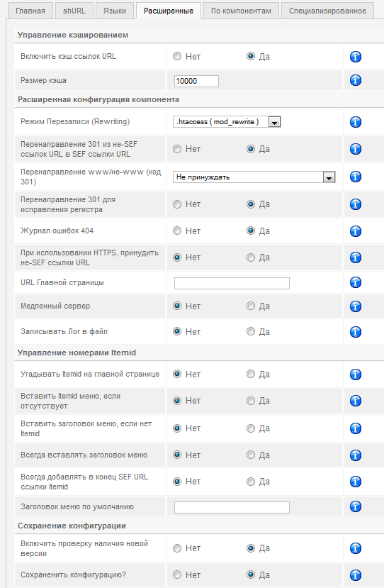
Task: Show info for Сохраненить конфигурацию
Action: [x=355, y=575]
